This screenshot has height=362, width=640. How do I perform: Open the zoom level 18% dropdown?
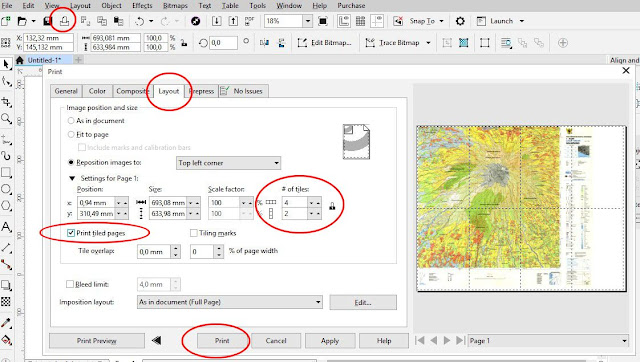click(308, 21)
